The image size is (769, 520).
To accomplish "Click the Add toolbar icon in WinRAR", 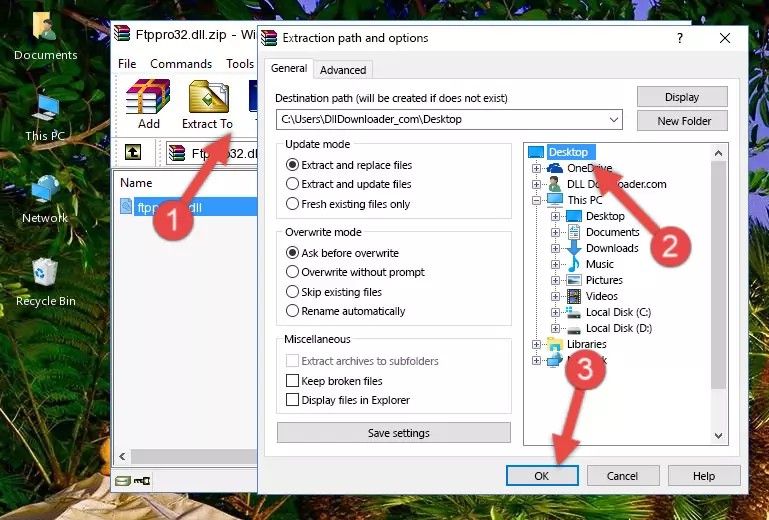I will (148, 104).
